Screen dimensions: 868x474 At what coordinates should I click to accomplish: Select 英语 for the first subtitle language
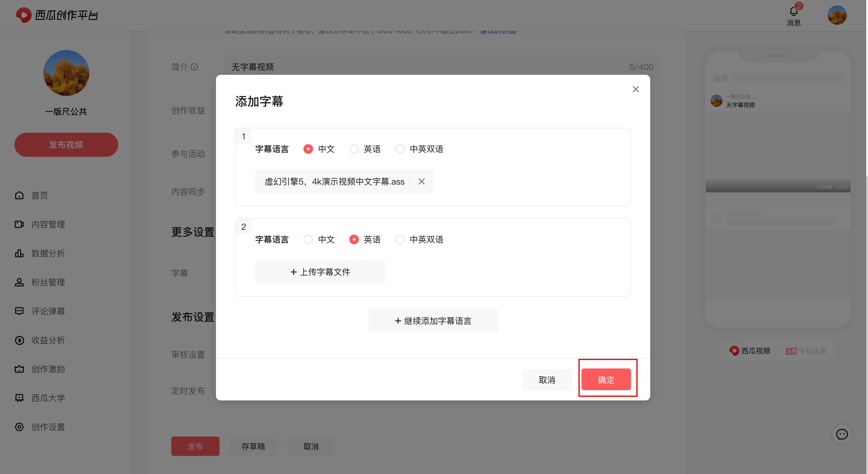click(x=354, y=149)
